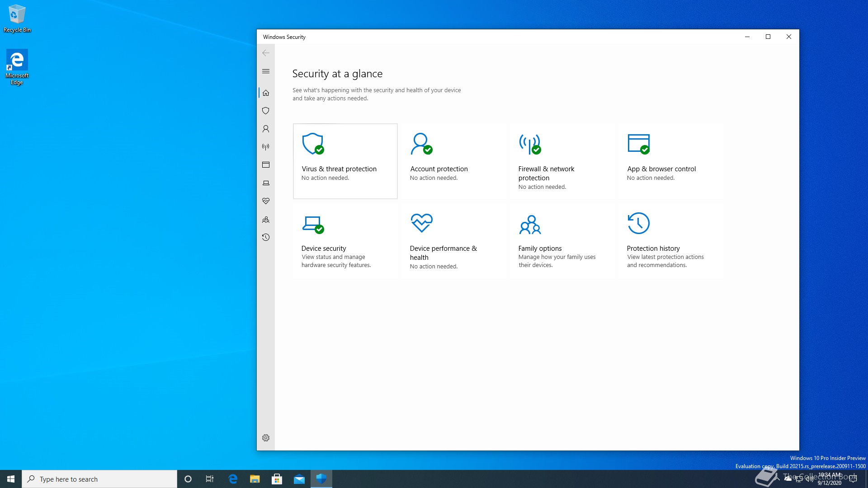The width and height of the screenshot is (868, 488).
Task: Select Windows Security shield on taskbar
Action: pos(321,479)
